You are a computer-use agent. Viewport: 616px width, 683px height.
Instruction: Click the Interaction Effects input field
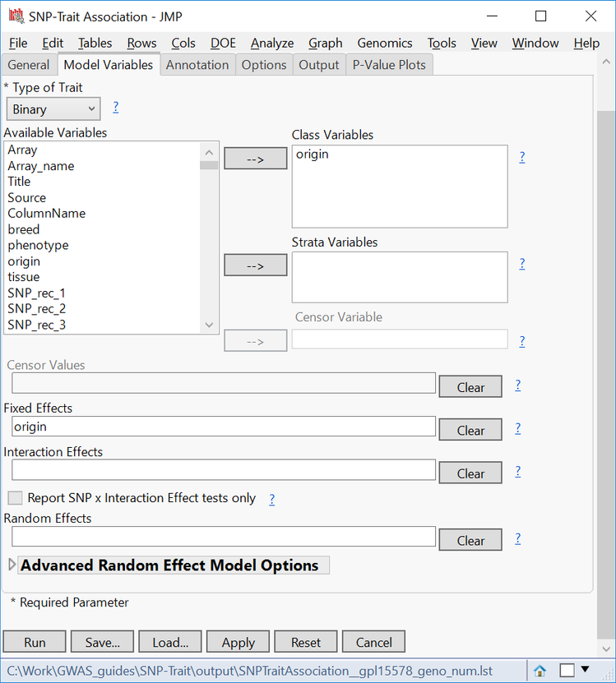[x=223, y=469]
